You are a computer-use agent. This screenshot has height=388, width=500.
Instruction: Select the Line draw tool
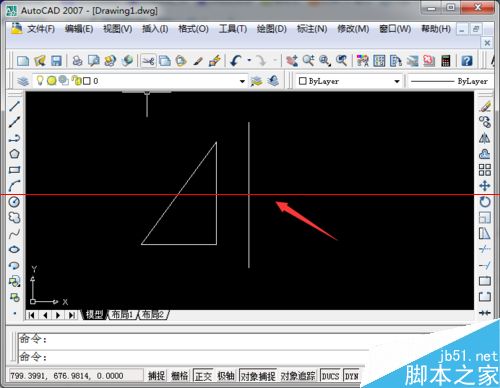14,106
